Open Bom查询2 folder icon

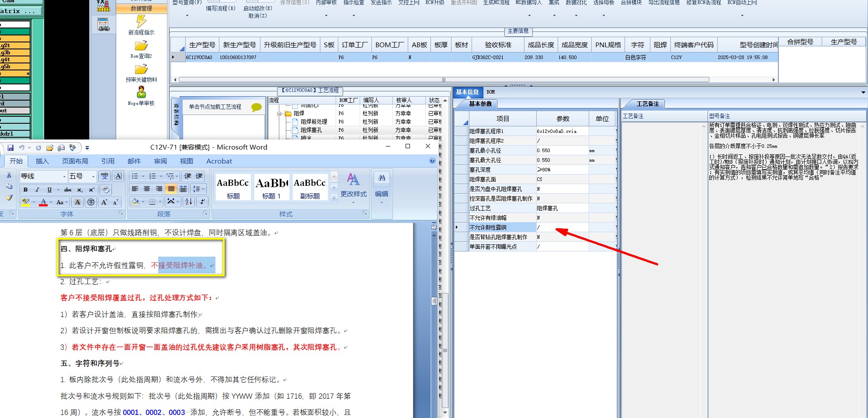(141, 45)
